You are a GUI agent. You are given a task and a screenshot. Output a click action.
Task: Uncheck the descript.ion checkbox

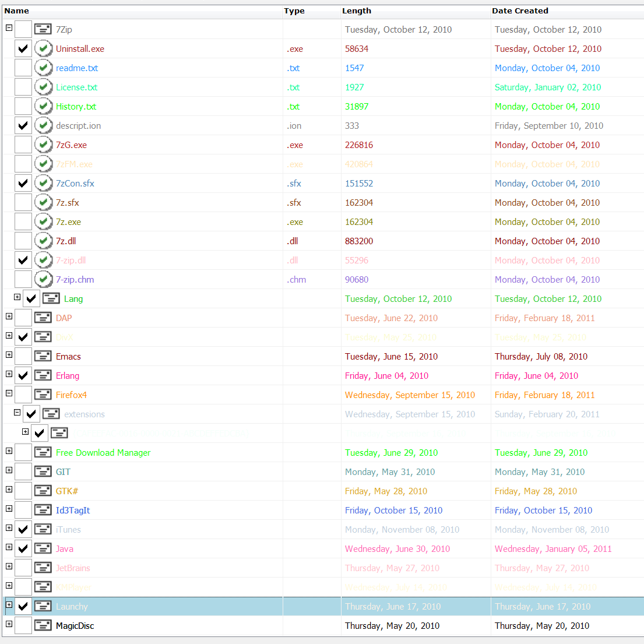tap(23, 125)
